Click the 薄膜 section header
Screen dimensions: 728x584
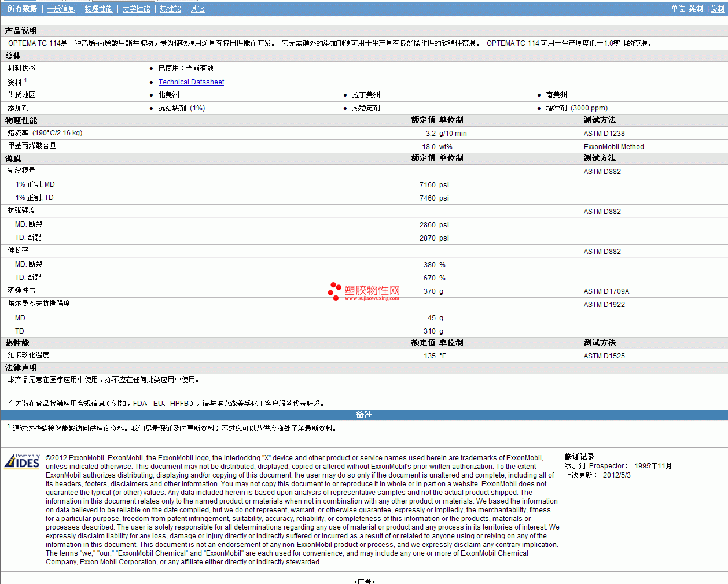coord(13,158)
